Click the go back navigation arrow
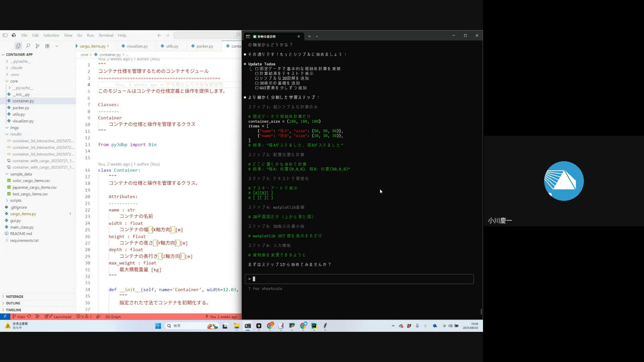This screenshot has height=362, width=644. [159, 35]
